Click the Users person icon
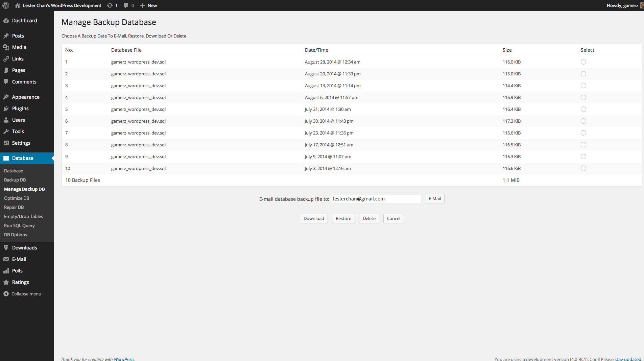Viewport: 644px width, 361px height. click(6, 120)
